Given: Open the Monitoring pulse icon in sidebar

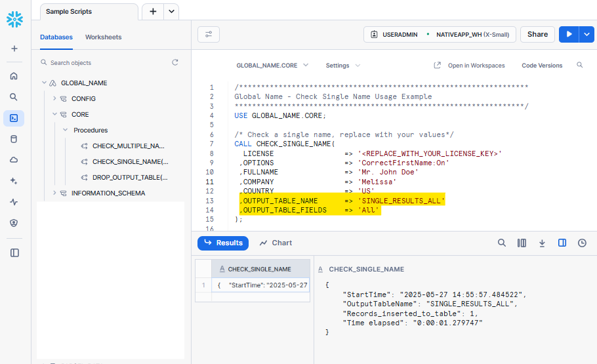Looking at the screenshot, I should tap(14, 202).
